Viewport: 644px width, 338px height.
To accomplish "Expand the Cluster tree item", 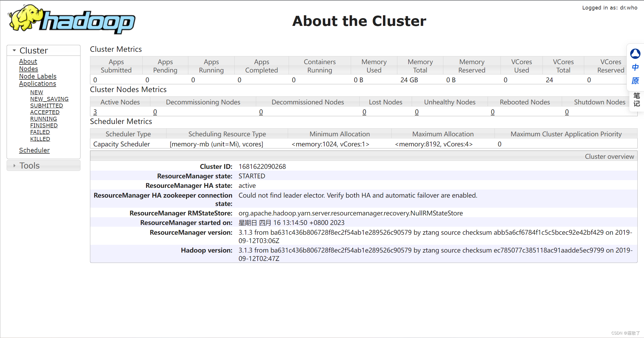I will [14, 50].
